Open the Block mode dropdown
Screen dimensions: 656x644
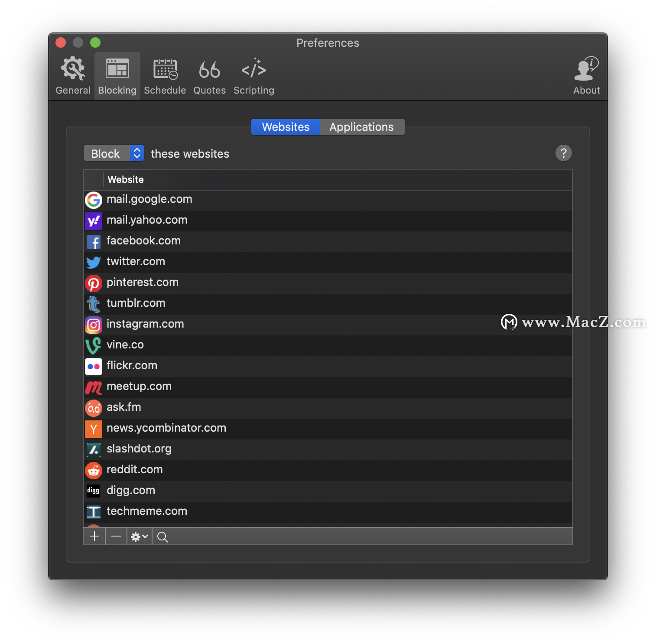tap(114, 153)
